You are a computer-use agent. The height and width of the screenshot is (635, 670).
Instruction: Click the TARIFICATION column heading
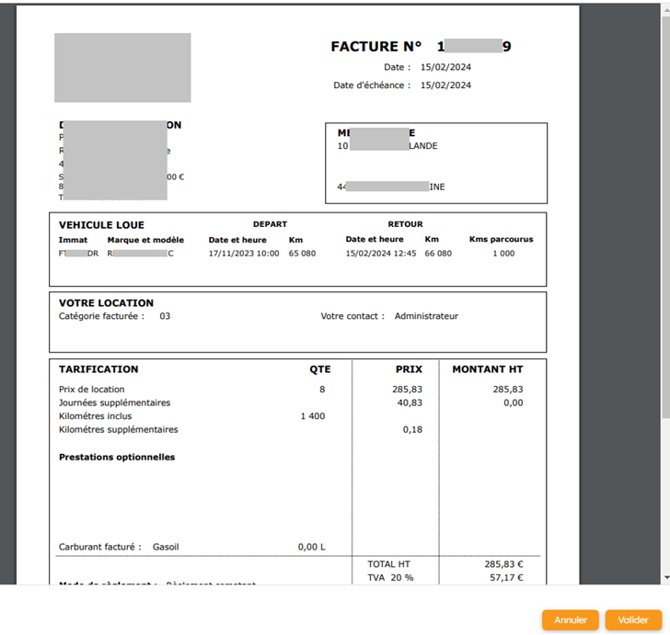pos(98,369)
